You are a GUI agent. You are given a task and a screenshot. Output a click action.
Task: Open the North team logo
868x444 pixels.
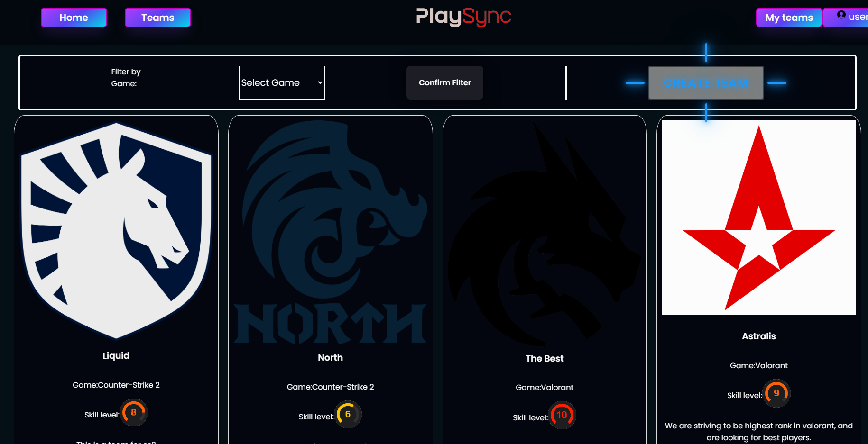[x=331, y=232]
